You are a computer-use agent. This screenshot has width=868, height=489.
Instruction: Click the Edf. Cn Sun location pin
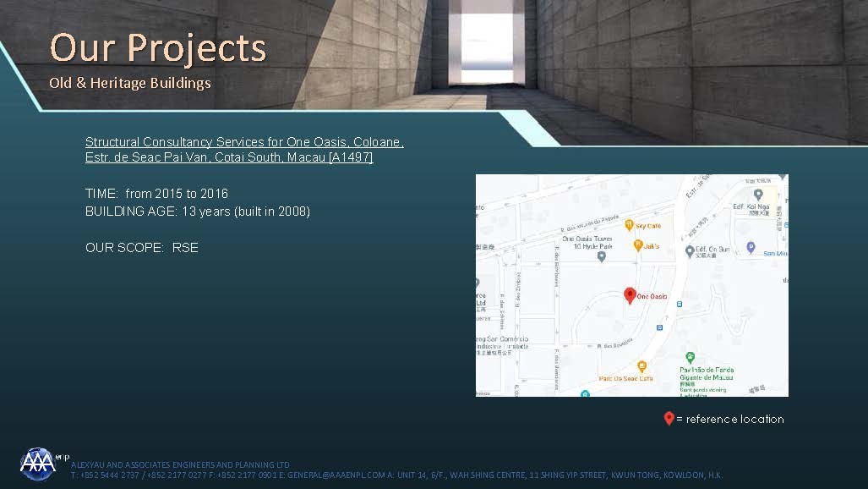(690, 250)
